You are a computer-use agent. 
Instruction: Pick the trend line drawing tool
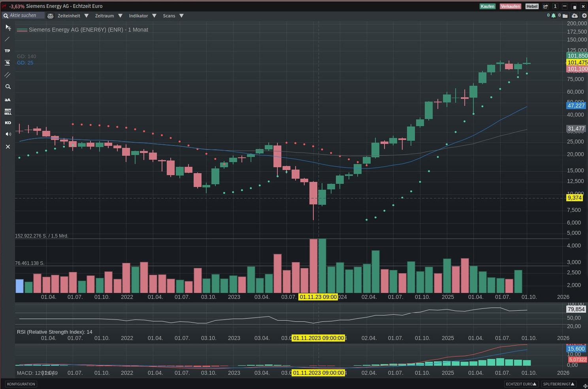[8, 39]
